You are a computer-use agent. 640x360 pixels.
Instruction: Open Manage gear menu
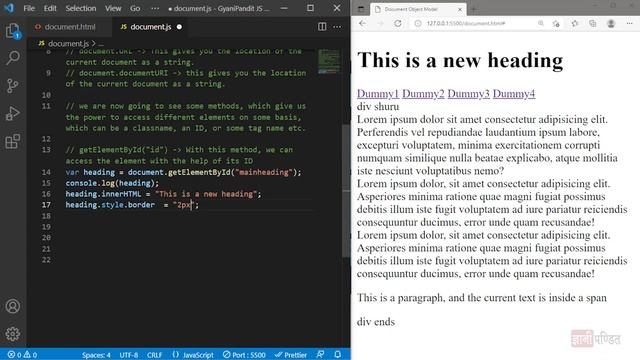[x=13, y=334]
